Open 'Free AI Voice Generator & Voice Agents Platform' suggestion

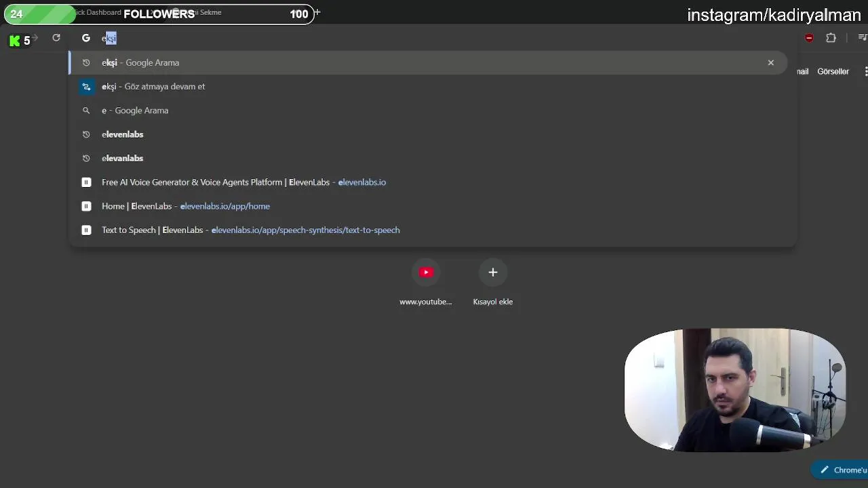[427, 182]
